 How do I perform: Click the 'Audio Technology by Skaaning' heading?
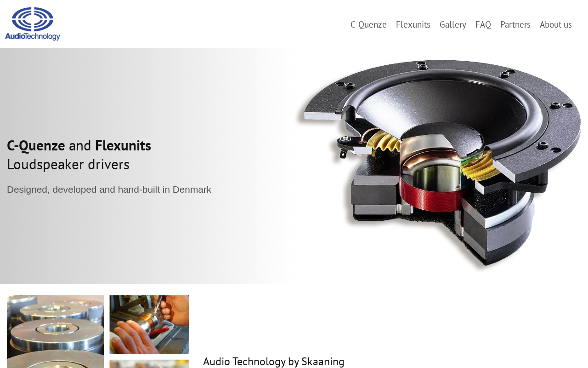[x=274, y=361]
